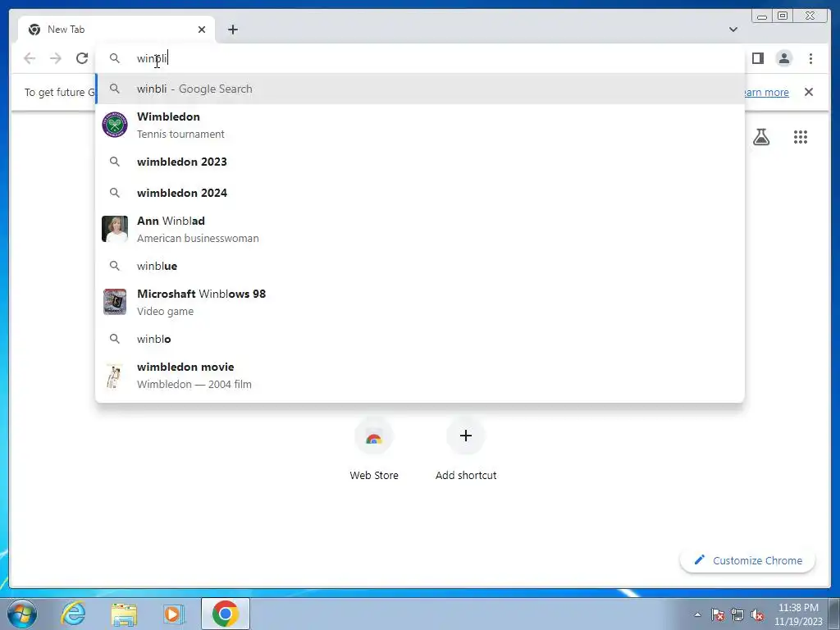
Task: Go forward with the right arrow
Action: point(56,58)
